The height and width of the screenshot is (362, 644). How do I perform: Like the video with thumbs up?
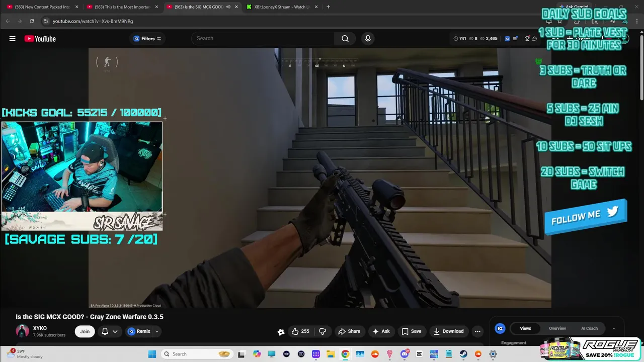tap(300, 331)
